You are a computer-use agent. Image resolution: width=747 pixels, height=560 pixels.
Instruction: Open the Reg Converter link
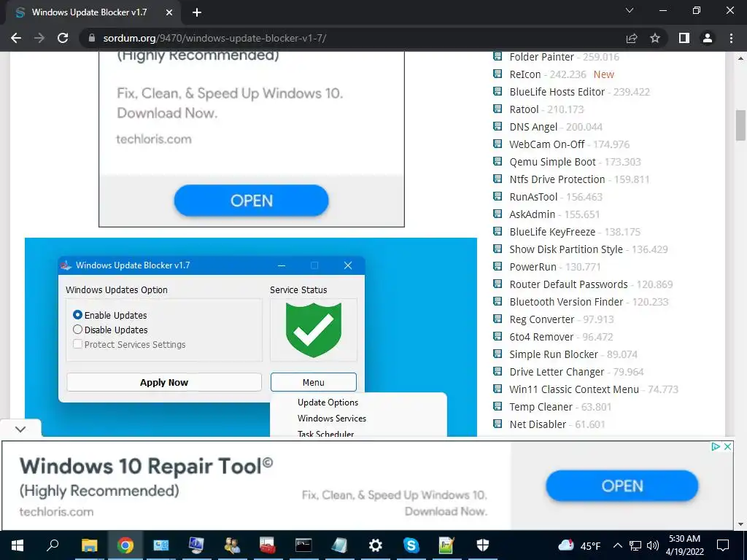(x=542, y=319)
